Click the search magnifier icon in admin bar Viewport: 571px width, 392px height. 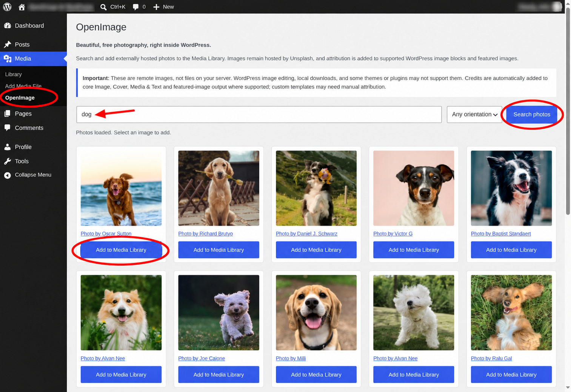click(x=103, y=7)
